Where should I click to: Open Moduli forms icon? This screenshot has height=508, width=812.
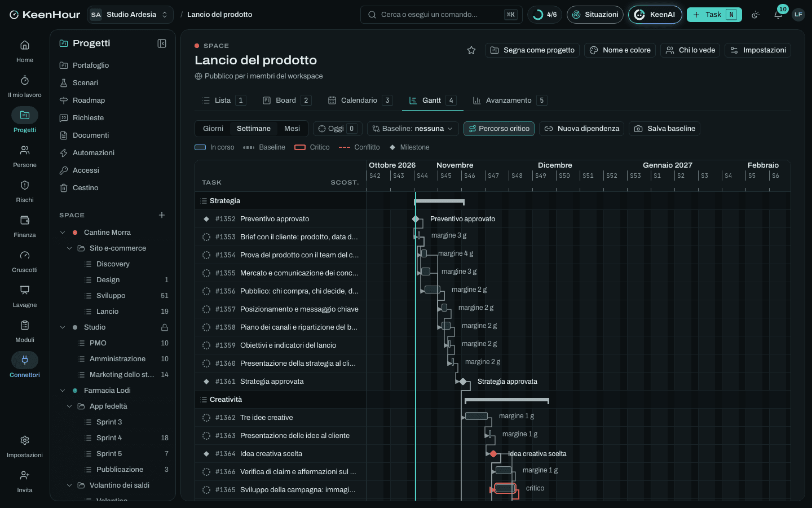25,325
